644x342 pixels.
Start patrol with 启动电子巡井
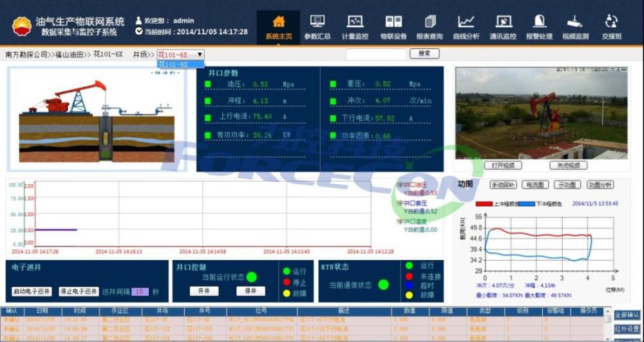pyautogui.click(x=32, y=292)
